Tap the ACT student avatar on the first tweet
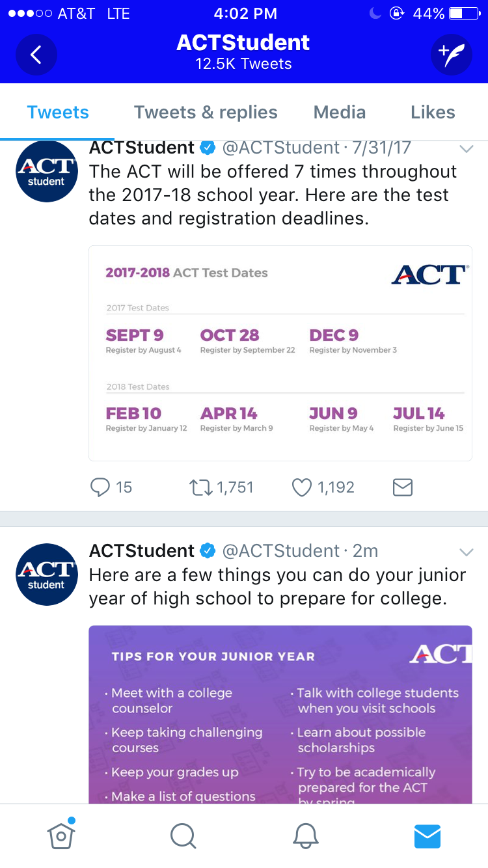Viewport: 488px width, 868px height. (x=46, y=171)
